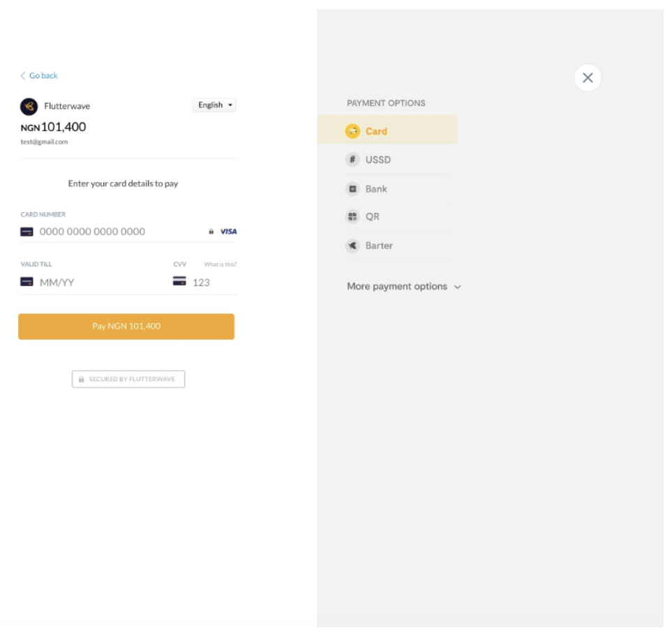Screen dimensions: 672x640
Task: Click the CVV label
Action: point(179,264)
